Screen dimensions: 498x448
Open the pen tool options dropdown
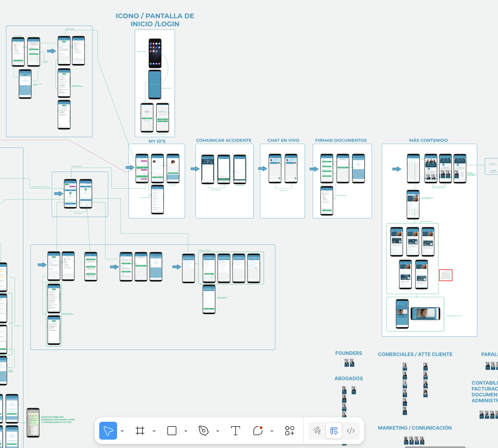tap(218, 431)
